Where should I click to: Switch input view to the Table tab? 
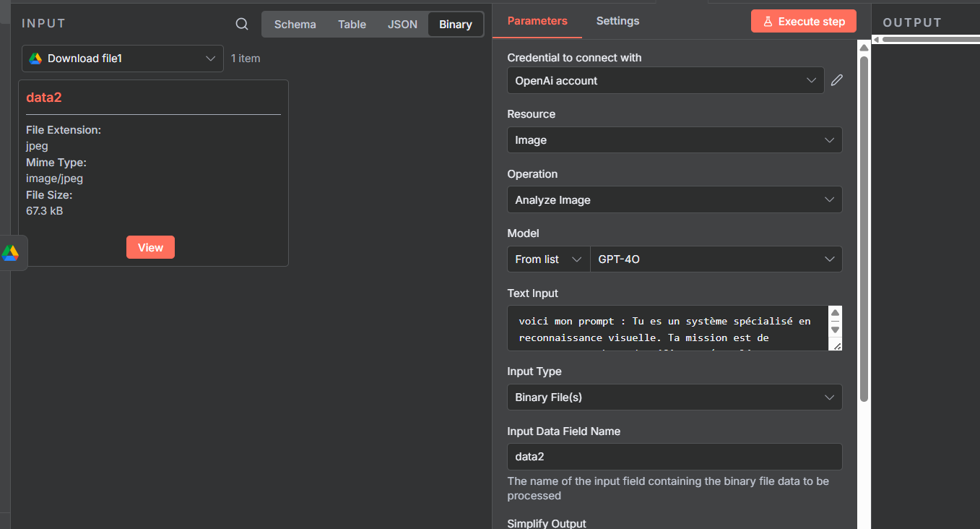click(352, 24)
